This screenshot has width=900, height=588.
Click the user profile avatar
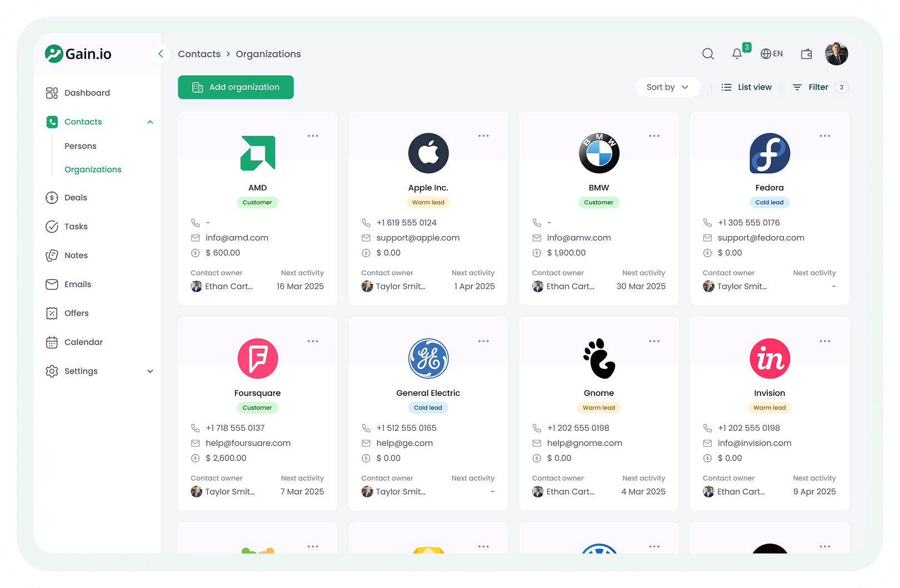click(x=836, y=54)
